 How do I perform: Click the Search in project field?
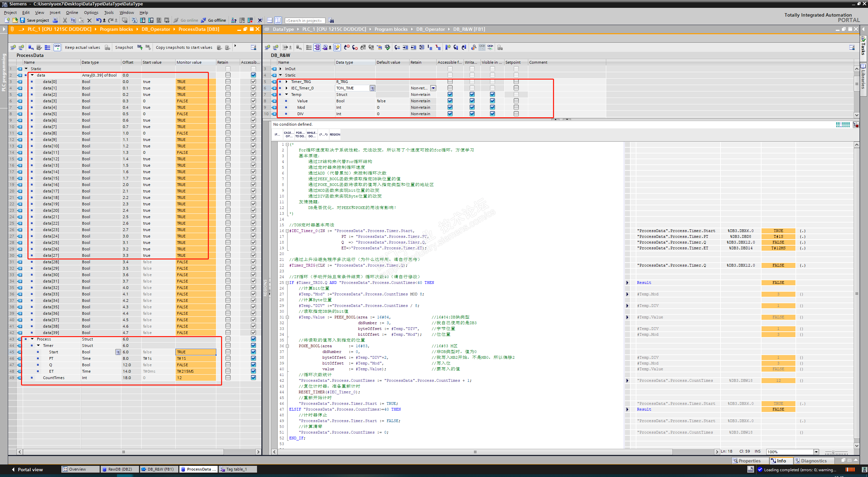point(304,21)
